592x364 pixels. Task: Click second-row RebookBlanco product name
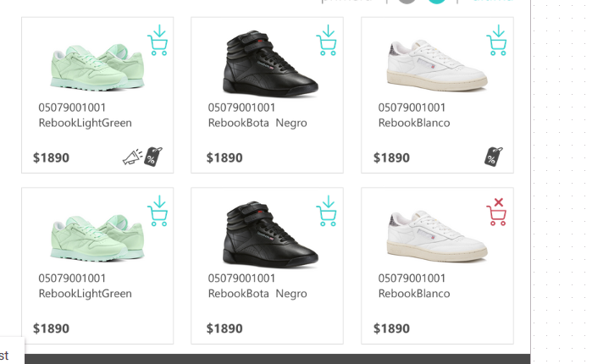414,294
